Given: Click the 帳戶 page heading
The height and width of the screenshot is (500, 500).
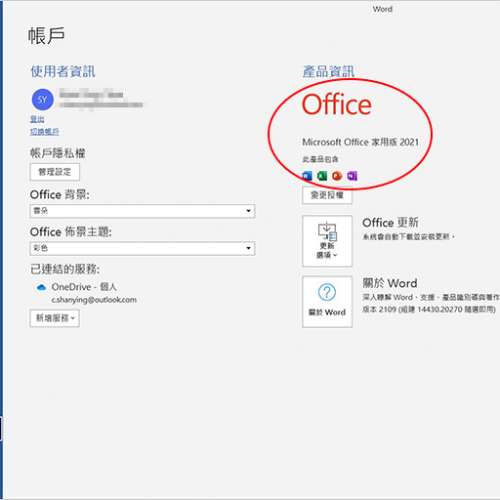Looking at the screenshot, I should [46, 35].
